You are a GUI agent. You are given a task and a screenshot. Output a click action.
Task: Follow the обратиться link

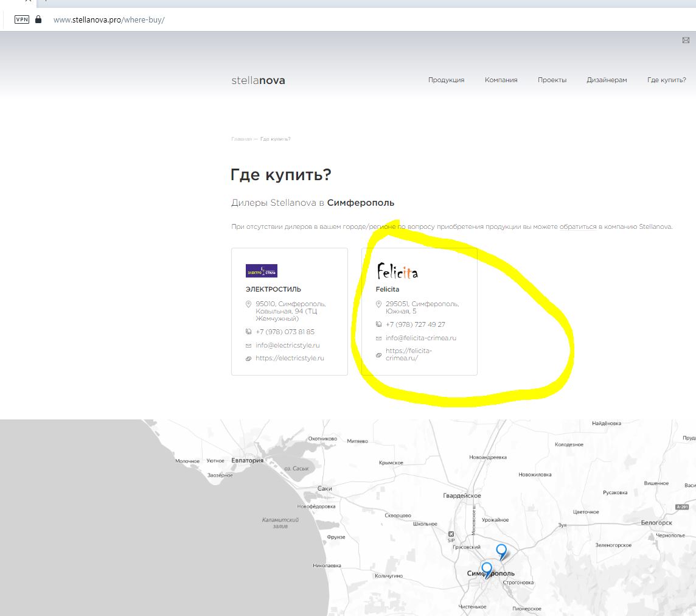tap(578, 226)
